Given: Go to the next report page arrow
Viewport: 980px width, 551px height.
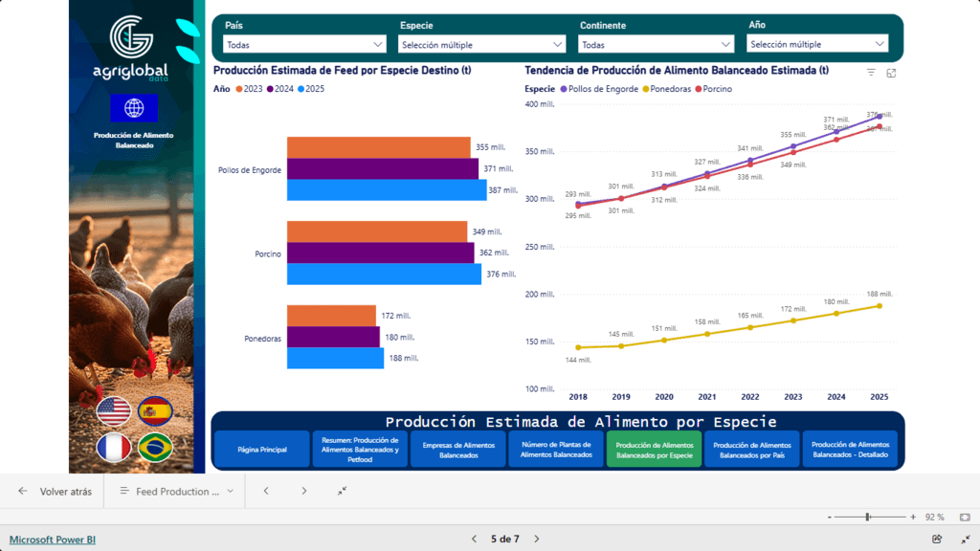Looking at the screenshot, I should [536, 539].
